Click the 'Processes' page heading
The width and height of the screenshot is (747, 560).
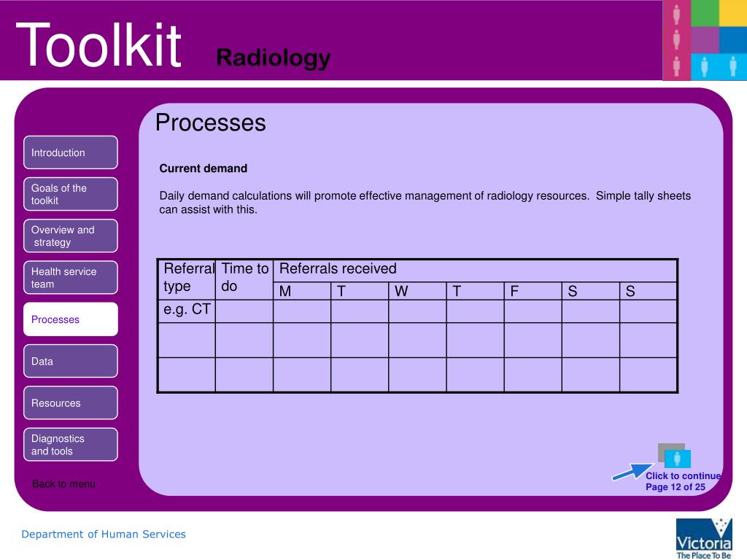211,122
